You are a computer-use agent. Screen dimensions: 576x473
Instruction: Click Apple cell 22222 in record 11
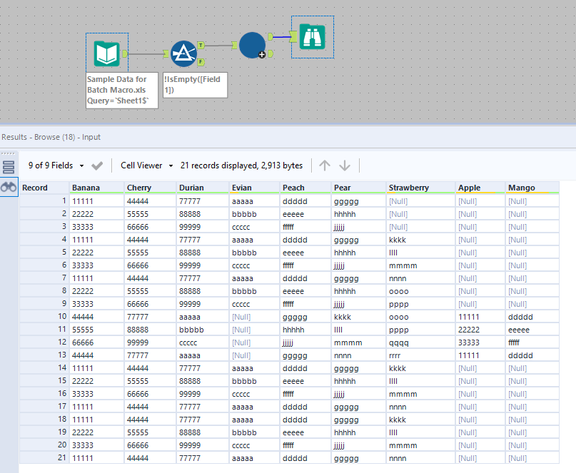click(480, 330)
